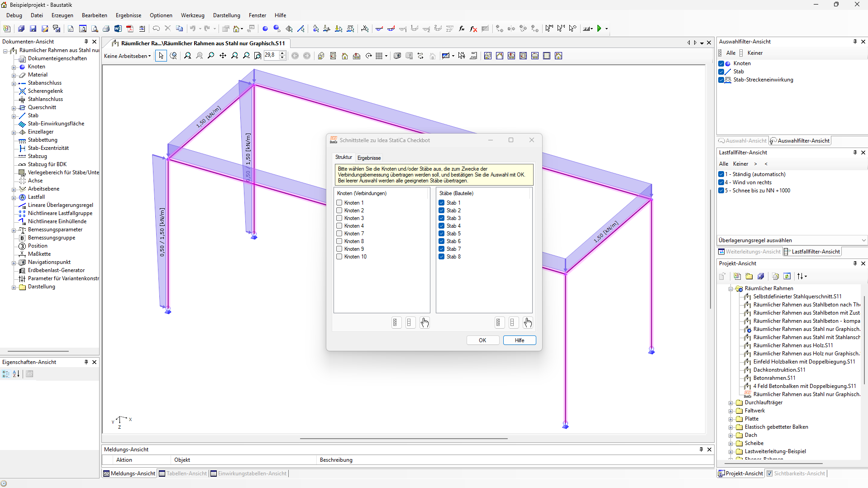Click the Word export icon

[x=118, y=29]
